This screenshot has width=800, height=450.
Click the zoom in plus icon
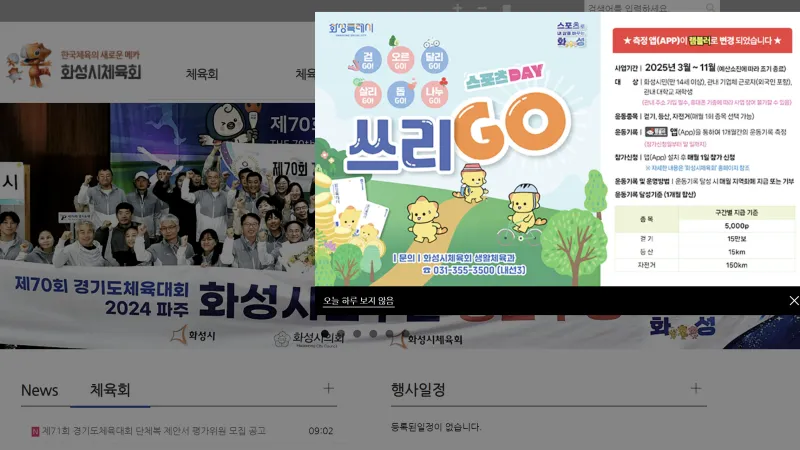pyautogui.click(x=457, y=8)
